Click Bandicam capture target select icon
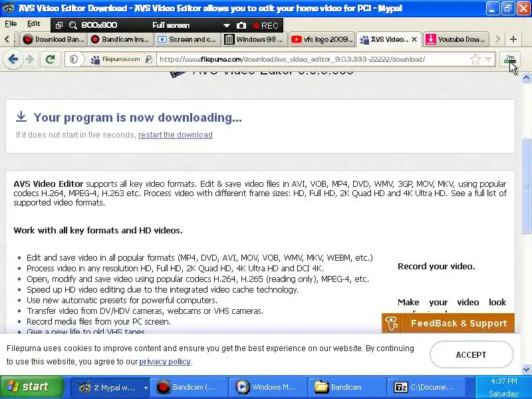This screenshot has height=399, width=532. coord(59,25)
